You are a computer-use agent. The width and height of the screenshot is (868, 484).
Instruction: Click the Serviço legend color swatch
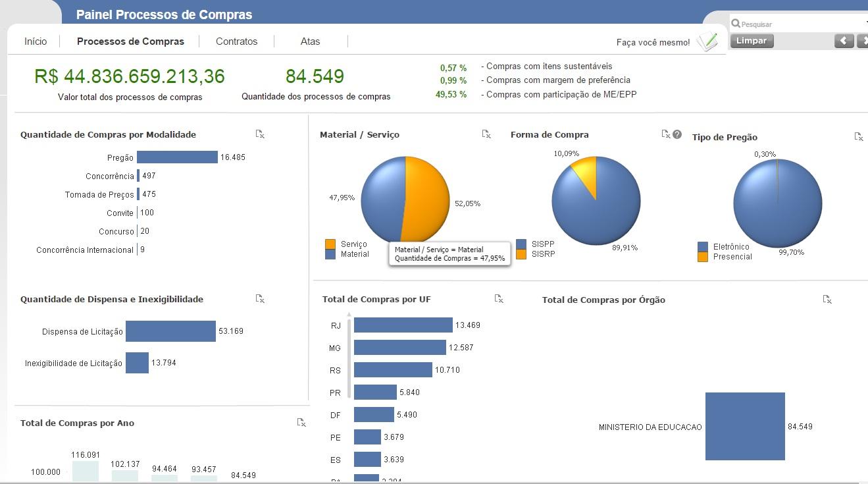click(330, 244)
